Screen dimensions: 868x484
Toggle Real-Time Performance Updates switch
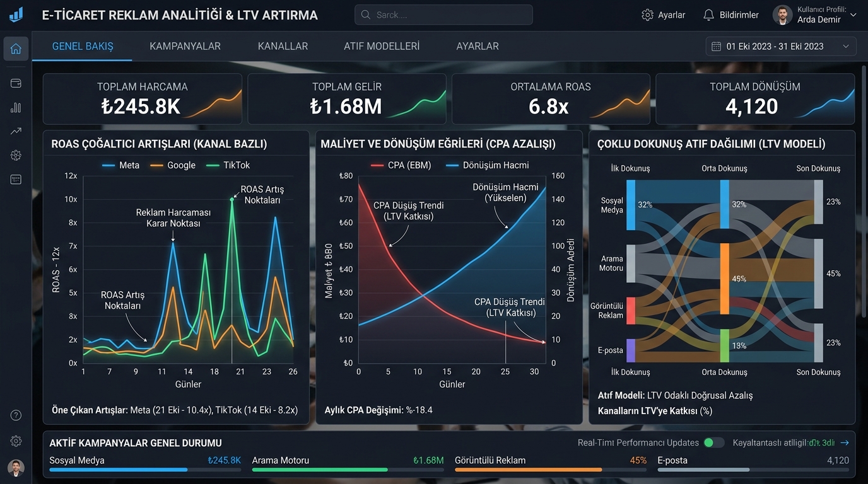tap(713, 442)
